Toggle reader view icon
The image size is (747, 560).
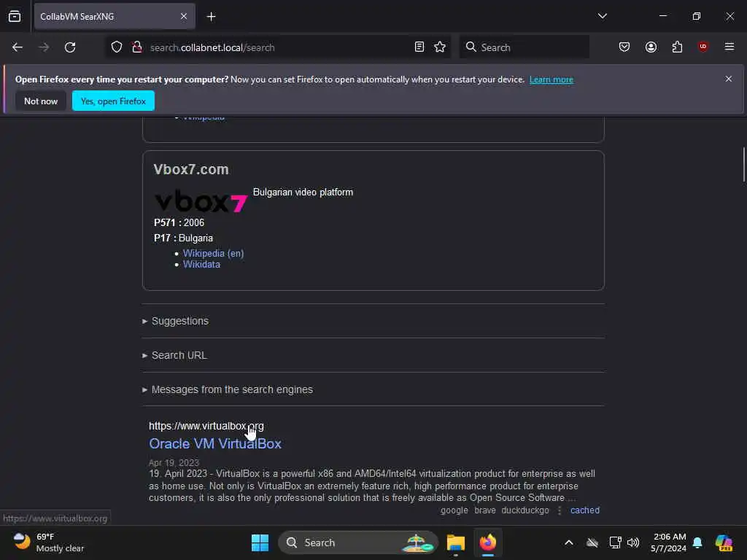419,47
